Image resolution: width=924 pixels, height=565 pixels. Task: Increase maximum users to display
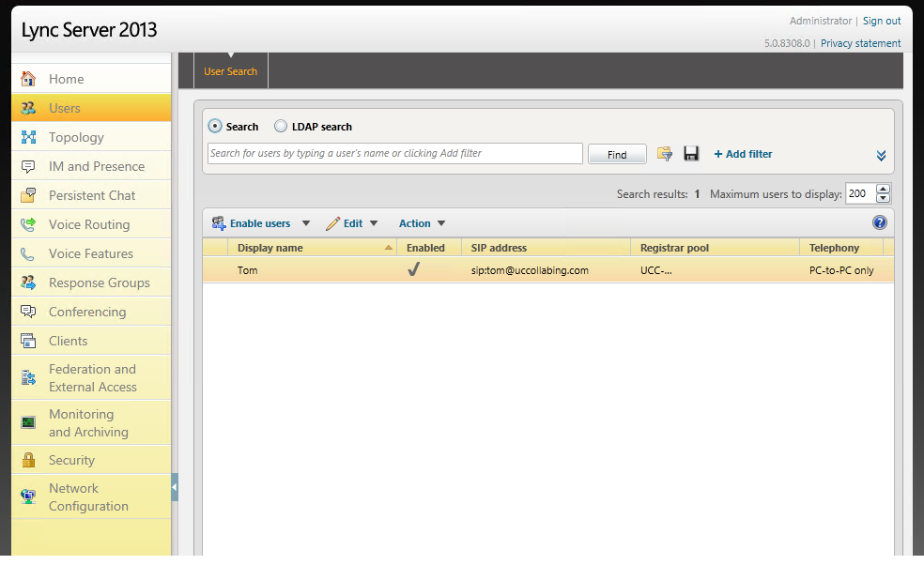(x=883, y=190)
